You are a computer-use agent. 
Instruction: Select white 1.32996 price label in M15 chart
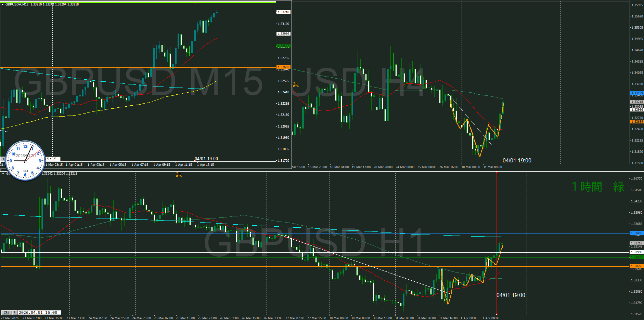(283, 34)
